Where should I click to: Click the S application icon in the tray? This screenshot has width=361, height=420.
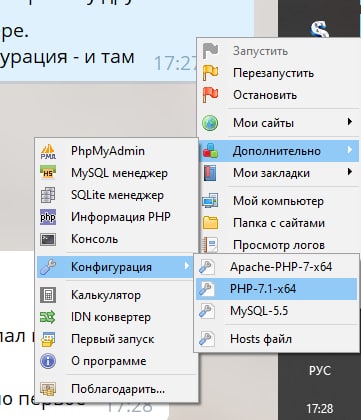(319, 29)
